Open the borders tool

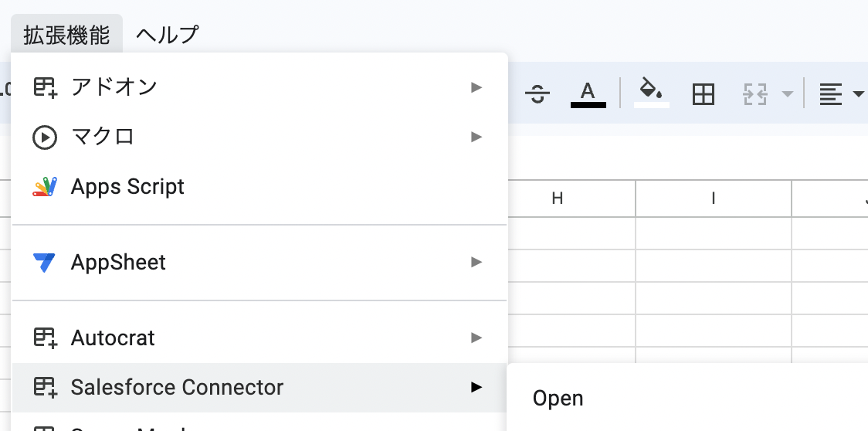tap(703, 94)
